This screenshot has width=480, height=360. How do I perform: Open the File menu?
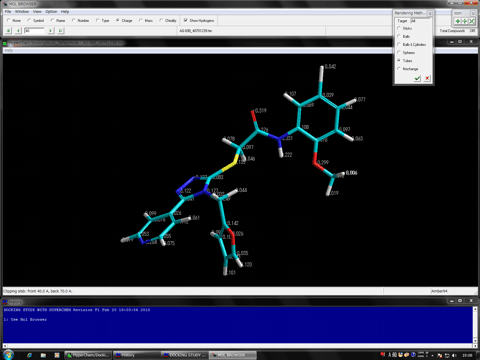[x=8, y=12]
